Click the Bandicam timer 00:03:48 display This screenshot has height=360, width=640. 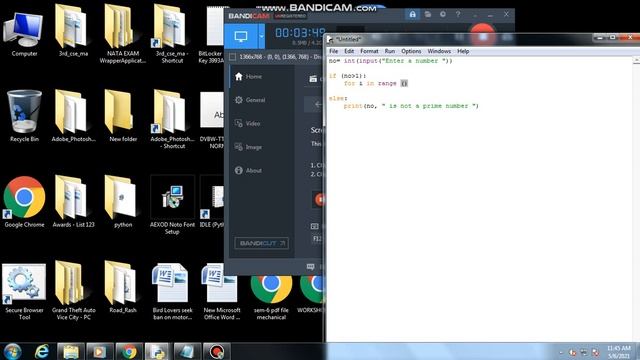coord(300,33)
